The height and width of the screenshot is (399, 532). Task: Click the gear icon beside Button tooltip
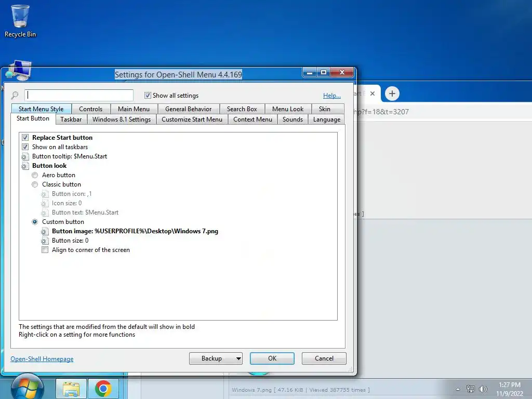coord(25,156)
